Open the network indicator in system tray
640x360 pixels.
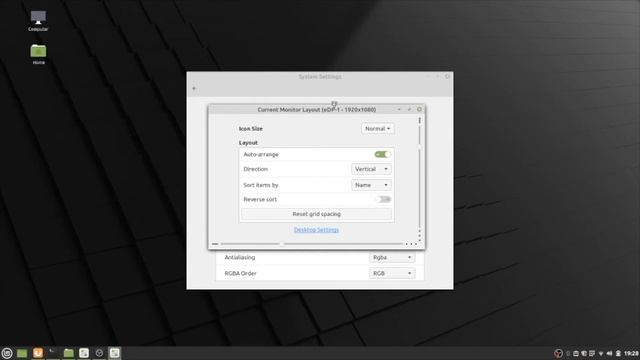[601, 353]
